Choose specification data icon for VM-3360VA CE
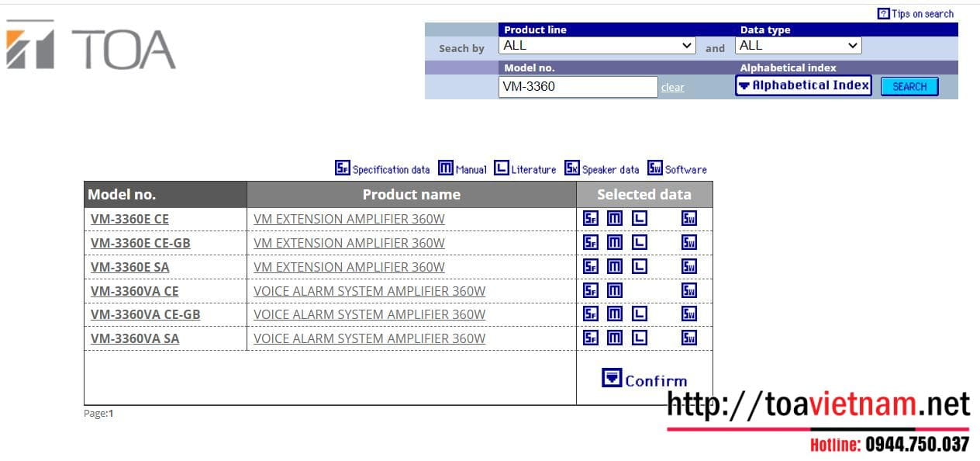The image size is (980, 461). coord(591,291)
